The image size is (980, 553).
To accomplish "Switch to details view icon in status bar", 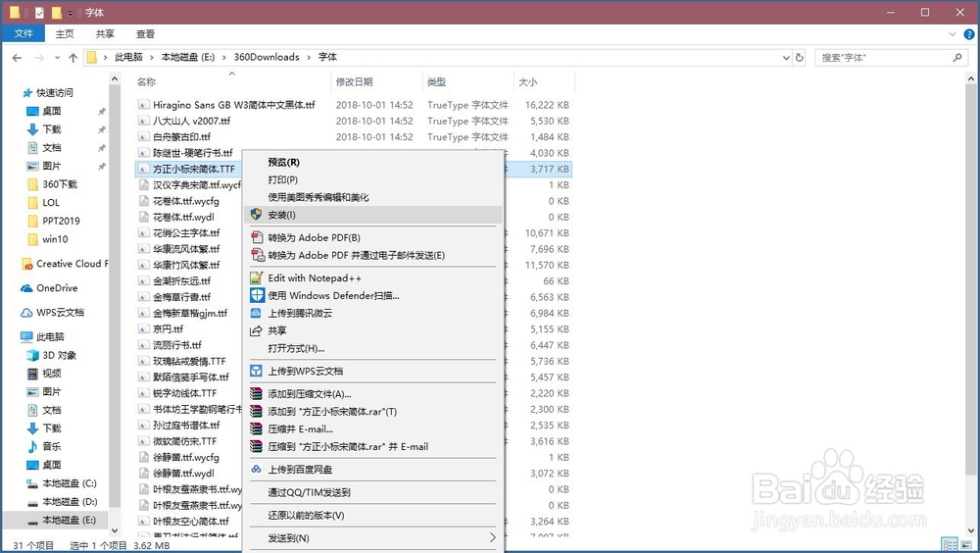I will point(950,545).
